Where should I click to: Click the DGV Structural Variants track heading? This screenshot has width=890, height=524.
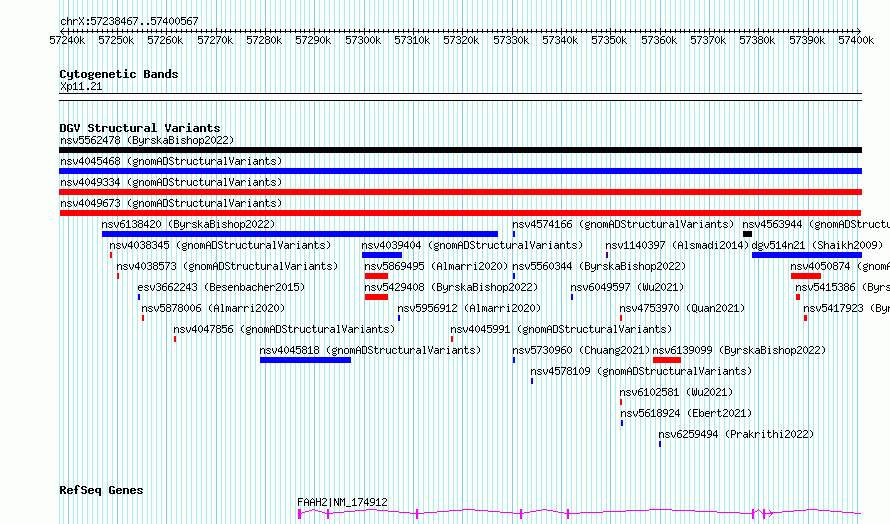pyautogui.click(x=140, y=128)
